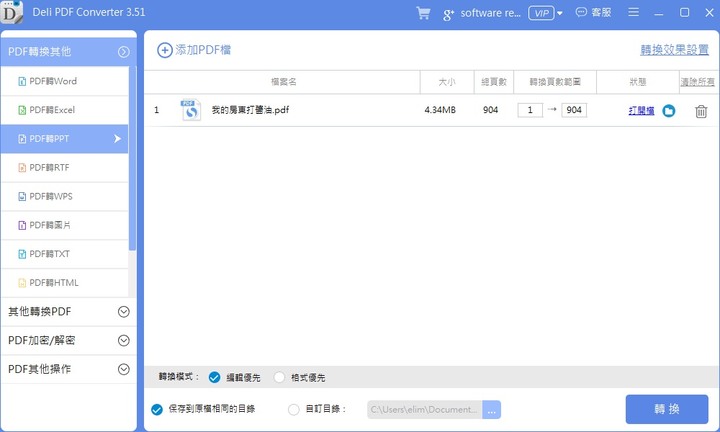Click the total pages 904 cell
720x432 pixels.
point(490,110)
